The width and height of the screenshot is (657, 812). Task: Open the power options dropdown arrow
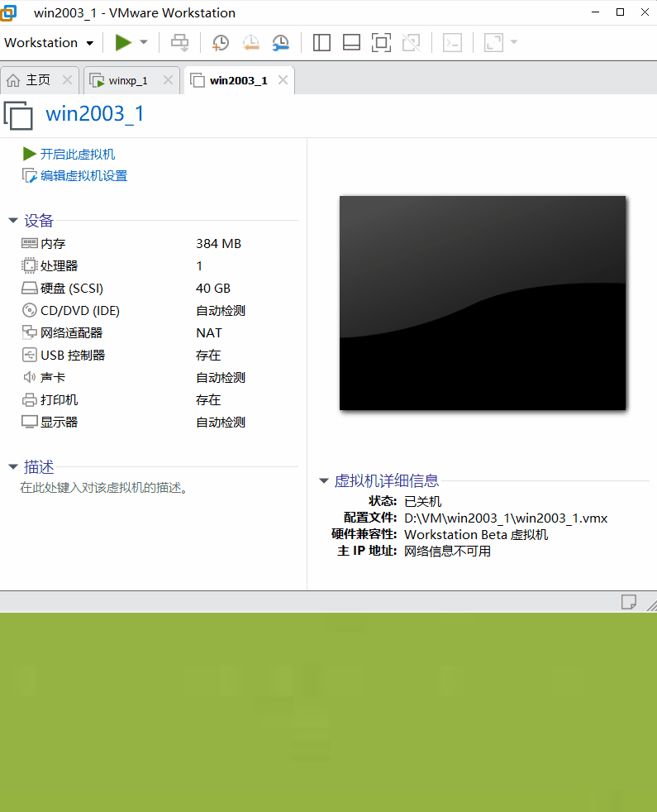pyautogui.click(x=144, y=42)
